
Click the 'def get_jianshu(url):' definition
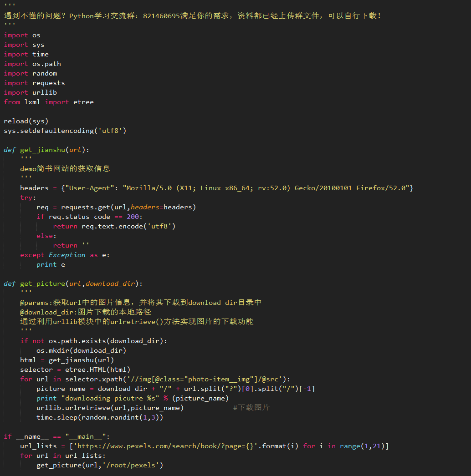(x=46, y=150)
